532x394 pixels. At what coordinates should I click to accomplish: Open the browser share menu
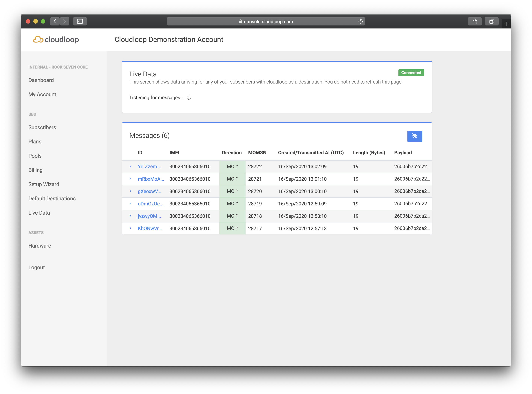coord(474,22)
